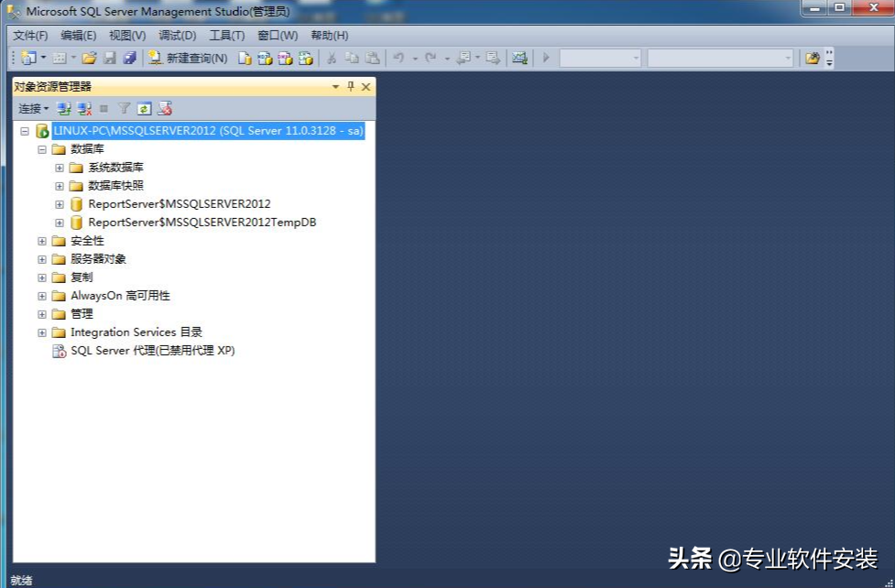Click the Database Engine Query icon
The height and width of the screenshot is (588, 895).
(x=245, y=58)
